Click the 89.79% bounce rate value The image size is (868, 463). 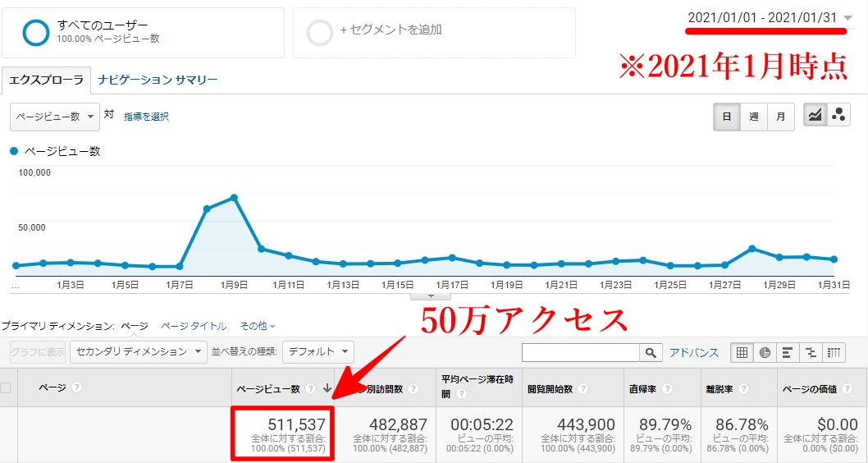click(665, 424)
